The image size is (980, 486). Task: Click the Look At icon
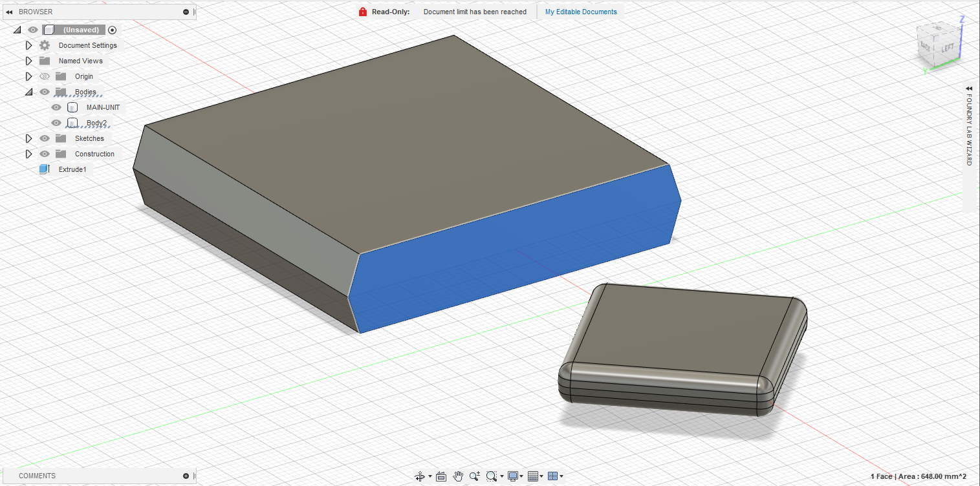[x=440, y=476]
